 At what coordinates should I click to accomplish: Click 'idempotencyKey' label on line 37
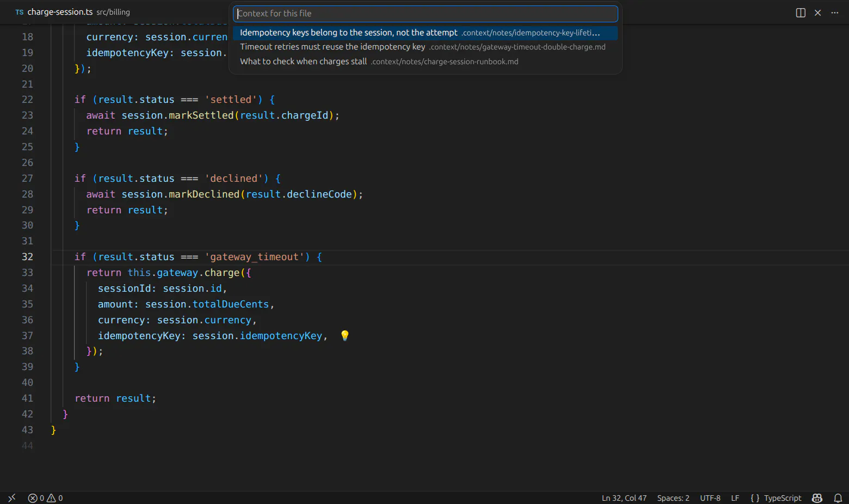click(139, 336)
